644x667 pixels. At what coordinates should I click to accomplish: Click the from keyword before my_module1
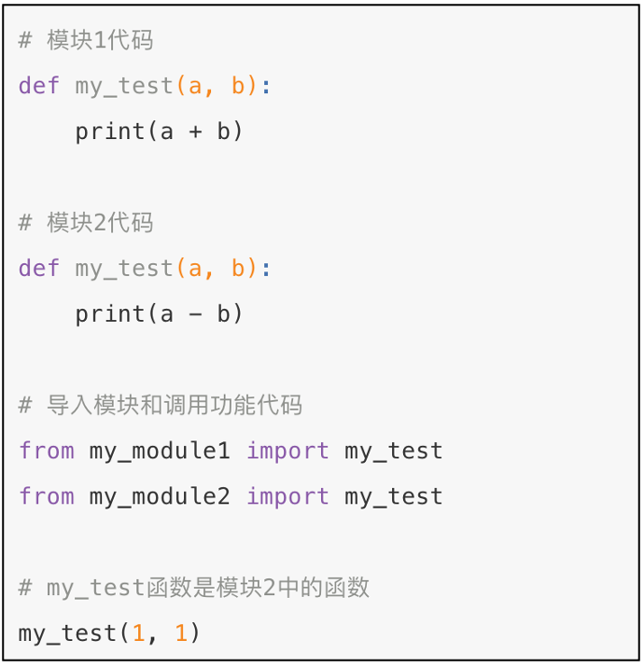pyautogui.click(x=47, y=452)
